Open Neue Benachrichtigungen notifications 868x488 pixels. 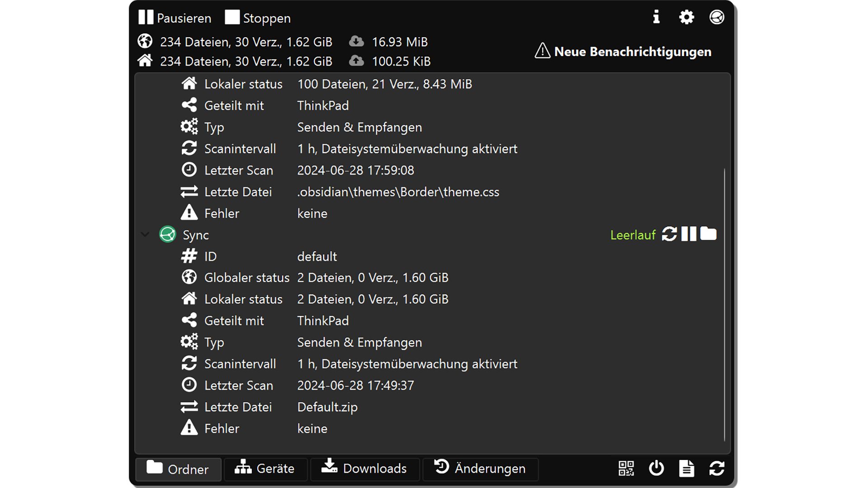click(623, 52)
